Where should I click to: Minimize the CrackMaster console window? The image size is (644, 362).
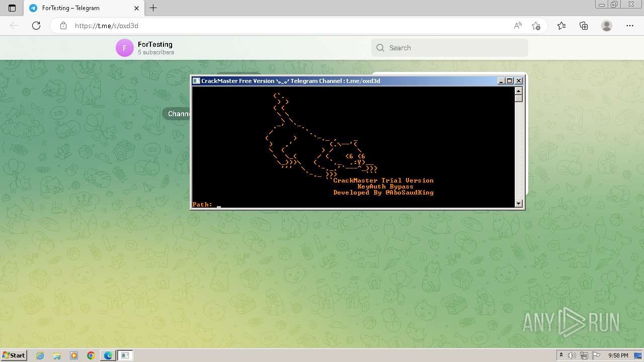click(501, 81)
